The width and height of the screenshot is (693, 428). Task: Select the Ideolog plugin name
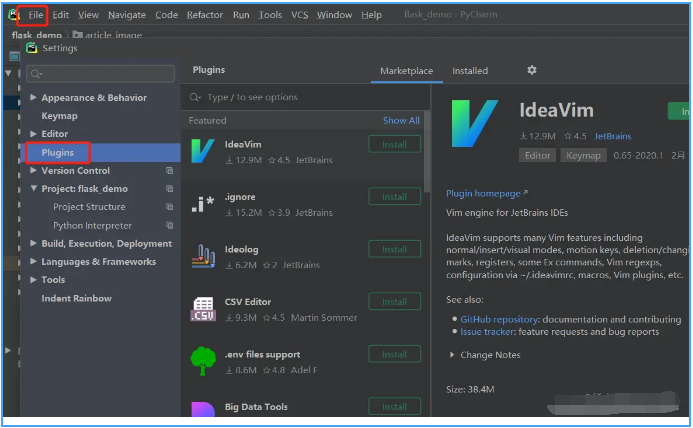click(x=241, y=249)
